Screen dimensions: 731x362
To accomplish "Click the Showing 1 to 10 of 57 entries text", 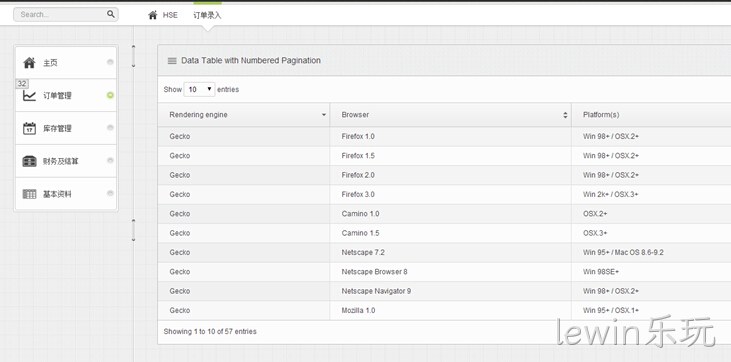I will [x=210, y=332].
